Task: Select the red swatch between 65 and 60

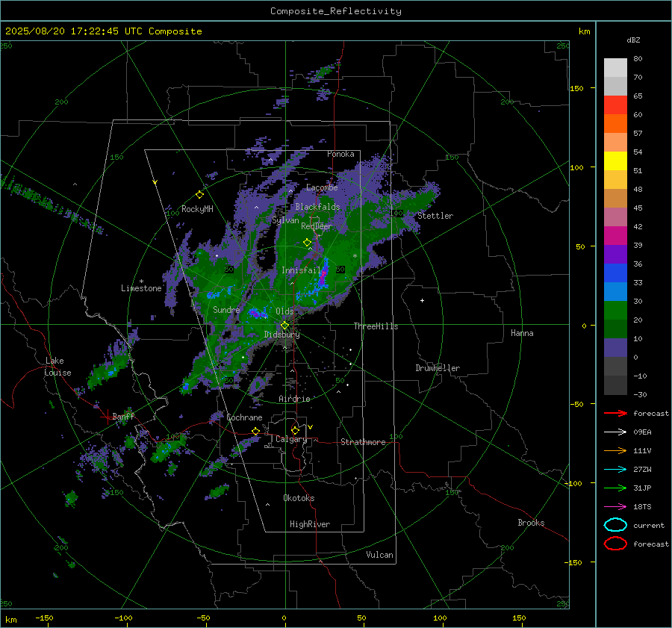Action: coord(615,105)
